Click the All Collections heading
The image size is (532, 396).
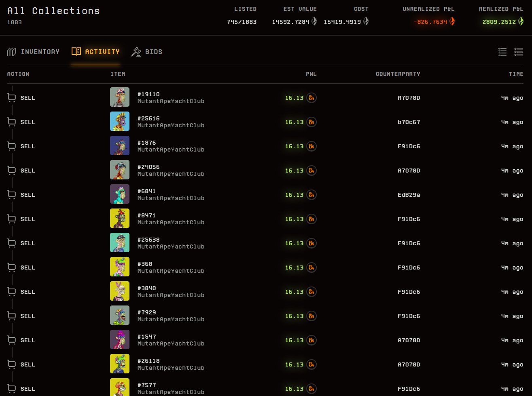click(53, 11)
